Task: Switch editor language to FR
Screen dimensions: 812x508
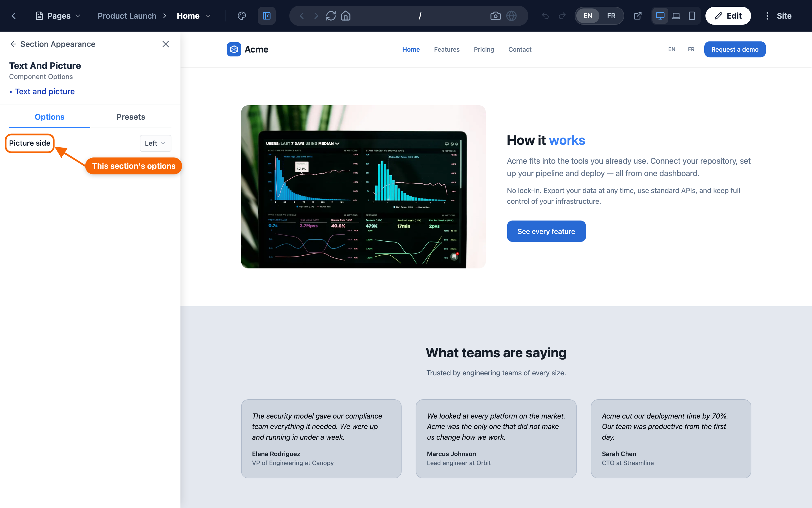Action: coord(611,16)
